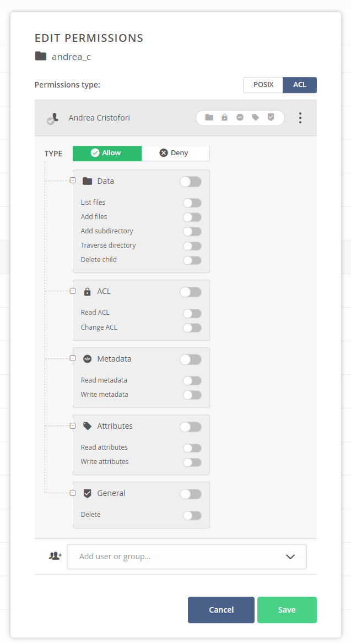The width and height of the screenshot is (351, 644).
Task: Select the tag icon in the permission summary pill
Action: [254, 118]
